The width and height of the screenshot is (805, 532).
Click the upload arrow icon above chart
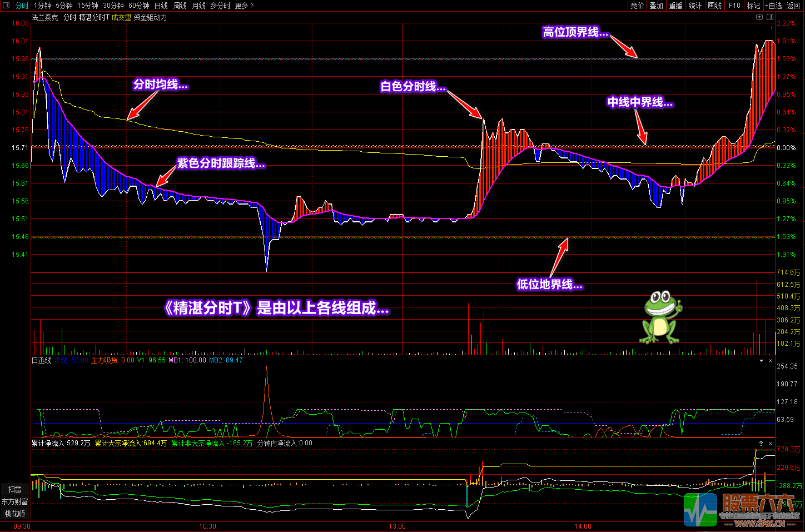click(x=759, y=17)
